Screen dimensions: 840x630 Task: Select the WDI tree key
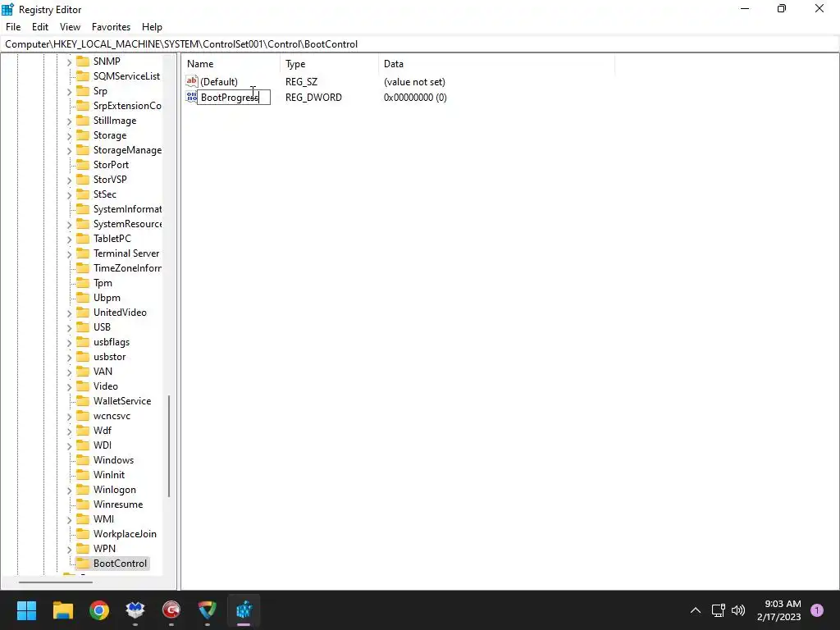pyautogui.click(x=103, y=445)
